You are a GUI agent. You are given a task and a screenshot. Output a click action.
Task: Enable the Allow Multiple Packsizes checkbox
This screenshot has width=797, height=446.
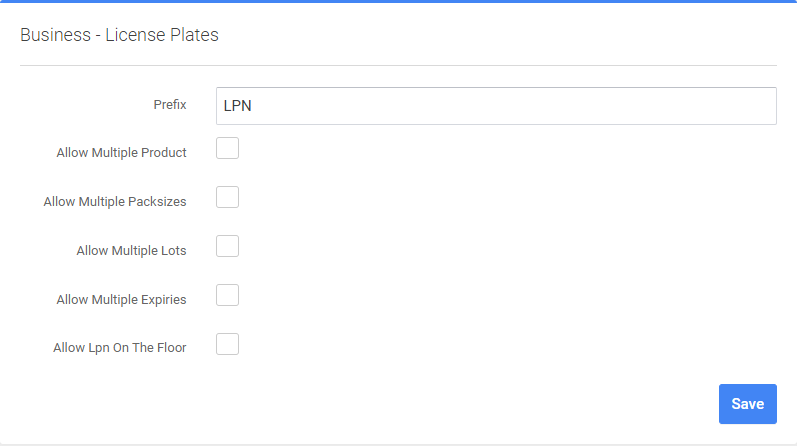227,197
